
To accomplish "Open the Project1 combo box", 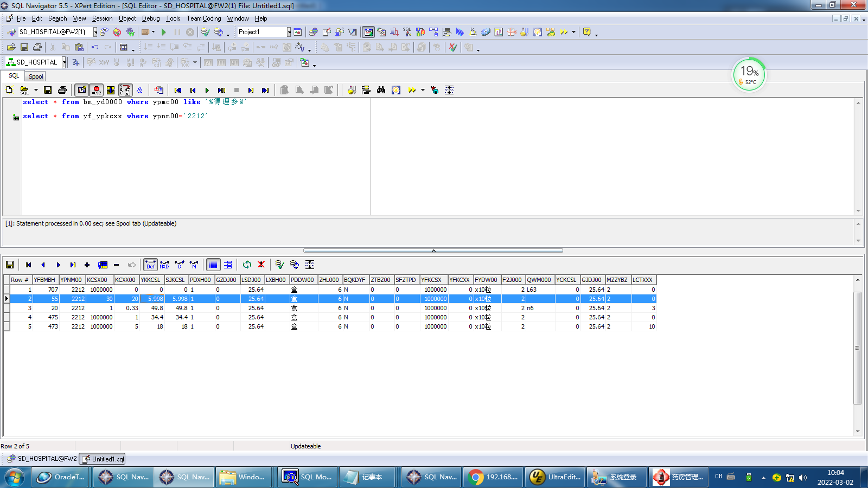I will [289, 32].
